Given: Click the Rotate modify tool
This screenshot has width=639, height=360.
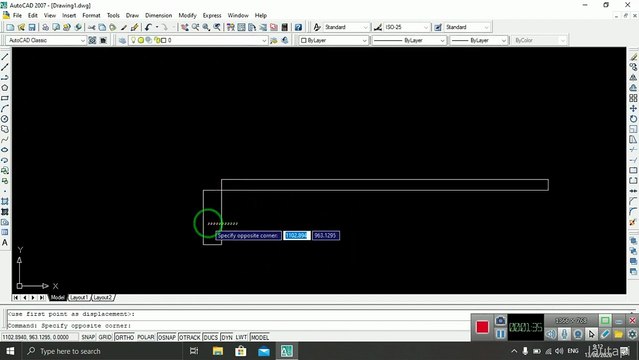Looking at the screenshot, I should (633, 119).
